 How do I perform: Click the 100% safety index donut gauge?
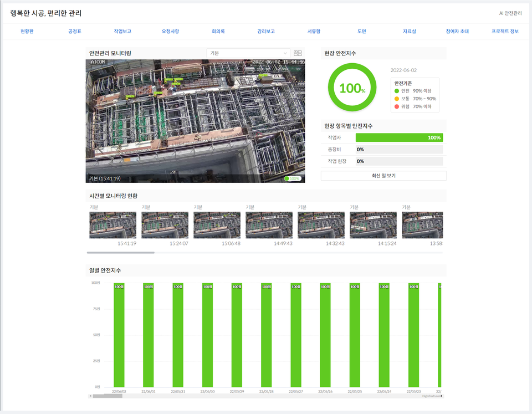click(x=352, y=88)
